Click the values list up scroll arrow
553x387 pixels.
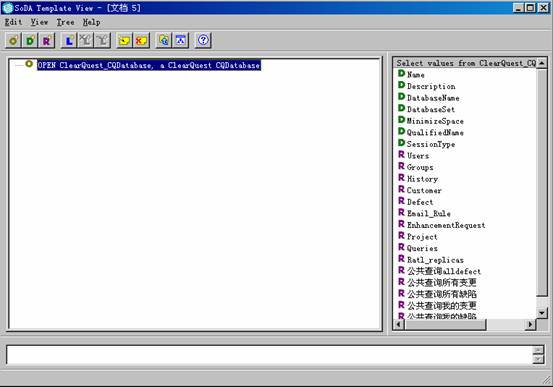(x=542, y=63)
